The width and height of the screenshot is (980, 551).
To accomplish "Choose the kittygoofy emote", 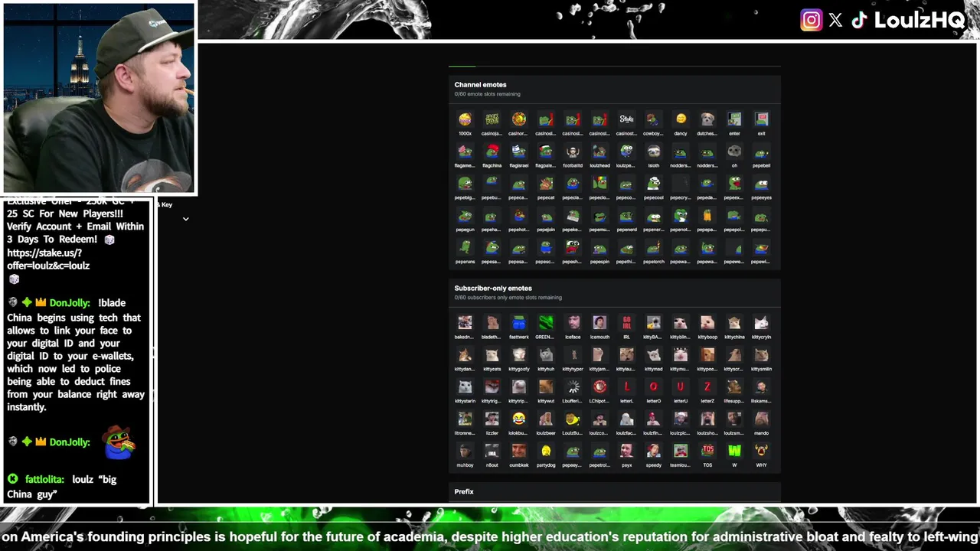I will click(x=518, y=355).
